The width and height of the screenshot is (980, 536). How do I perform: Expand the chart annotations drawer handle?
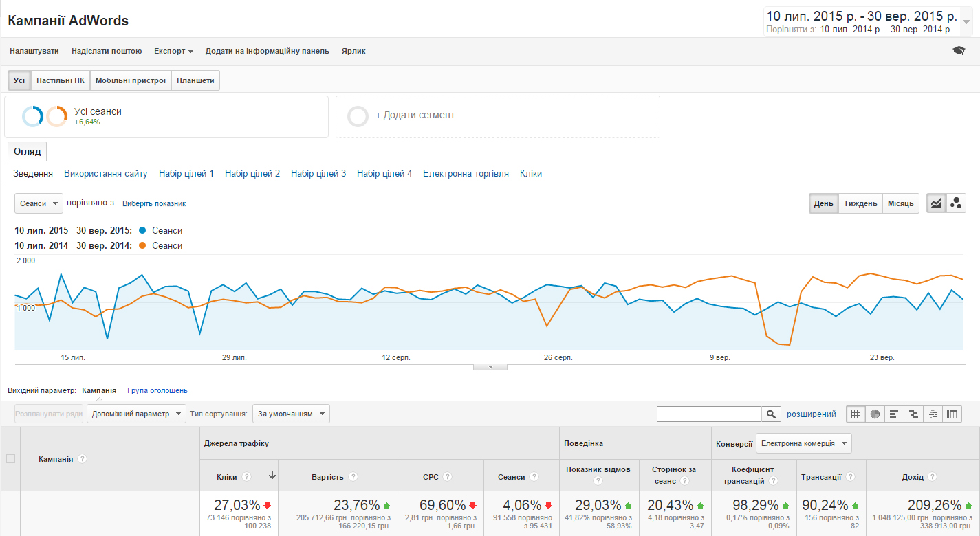pos(490,367)
